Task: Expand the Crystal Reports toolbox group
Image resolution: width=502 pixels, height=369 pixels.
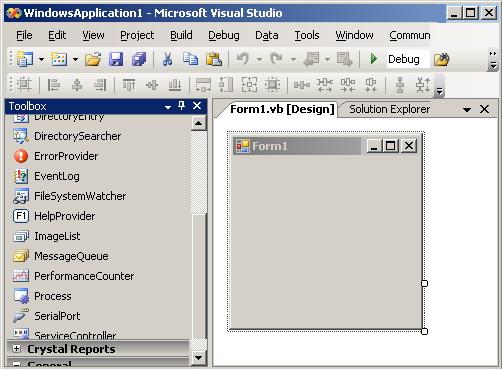Action: pos(16,348)
